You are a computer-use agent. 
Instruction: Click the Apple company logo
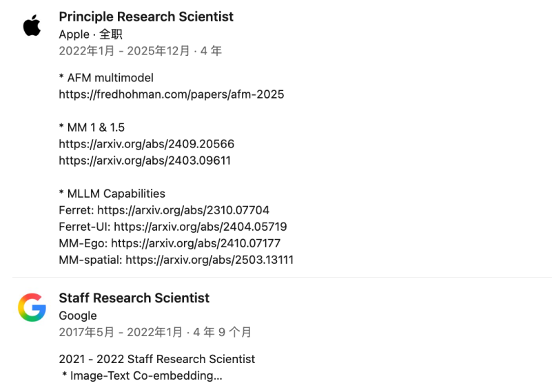pos(32,26)
